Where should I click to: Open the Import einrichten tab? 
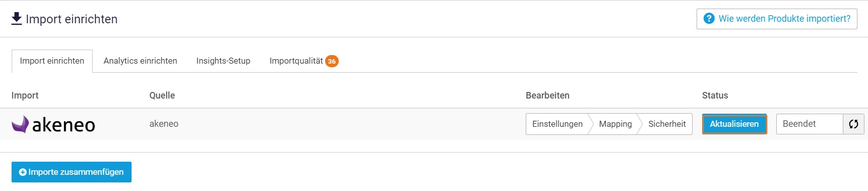tap(52, 61)
